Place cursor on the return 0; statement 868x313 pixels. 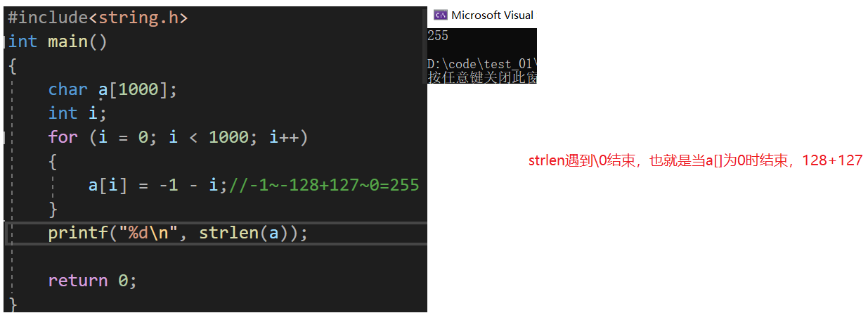92,281
